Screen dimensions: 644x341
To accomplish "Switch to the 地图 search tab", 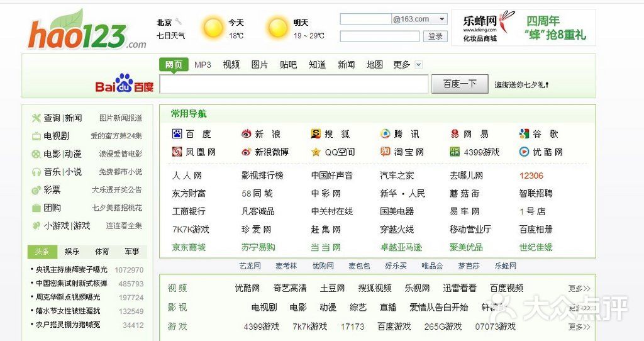I will [x=375, y=65].
